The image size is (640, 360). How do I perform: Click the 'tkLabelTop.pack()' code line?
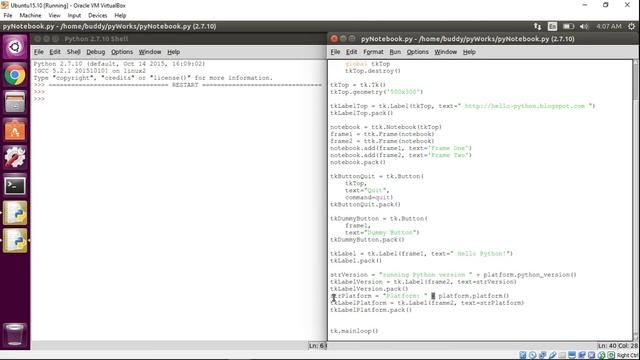[361, 113]
